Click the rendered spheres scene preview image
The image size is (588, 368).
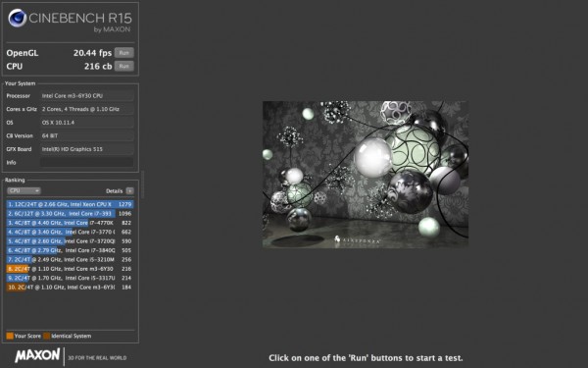point(366,175)
